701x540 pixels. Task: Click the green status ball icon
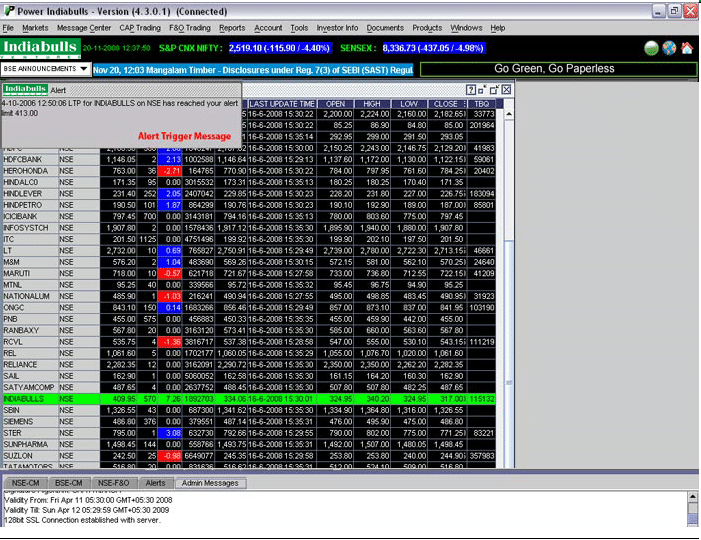(x=651, y=47)
